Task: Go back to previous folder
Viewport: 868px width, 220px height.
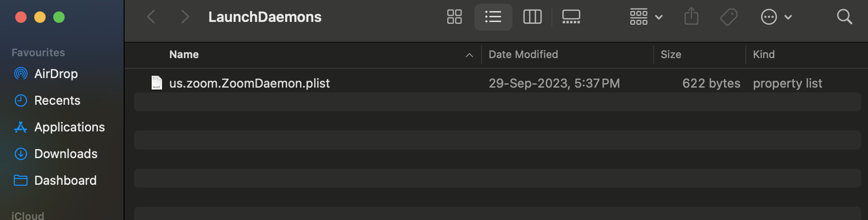Action: [x=151, y=17]
